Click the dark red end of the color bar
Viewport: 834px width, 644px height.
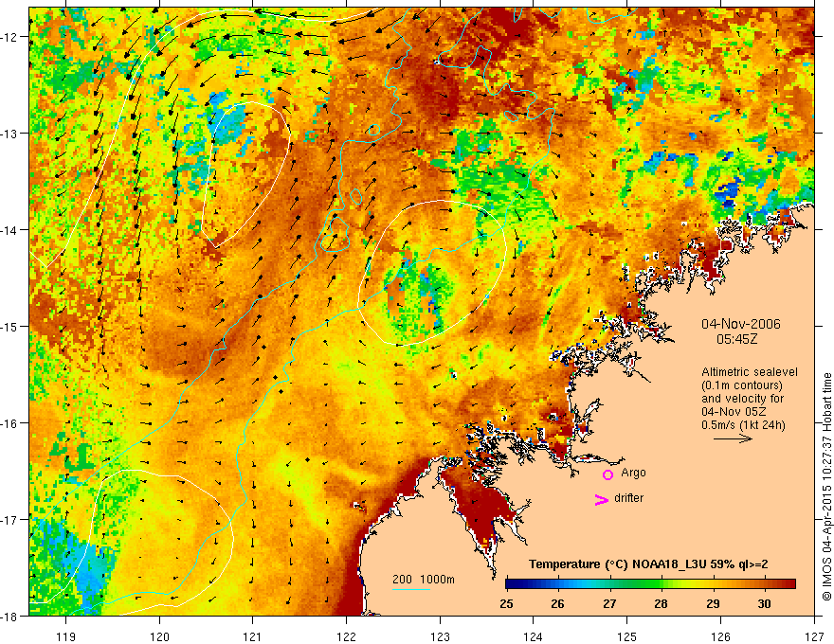tap(789, 584)
